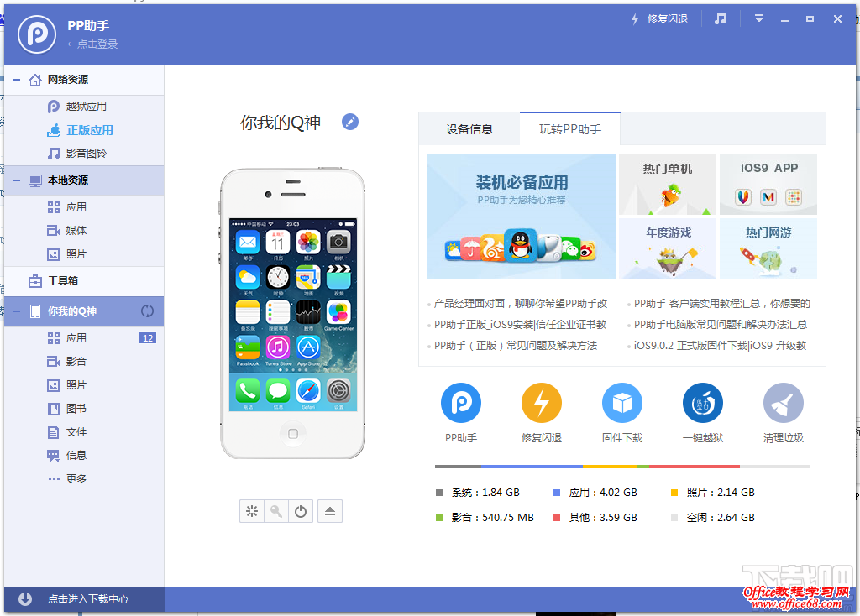
Task: Open the title bar dropdown menu arrow
Action: tap(759, 19)
